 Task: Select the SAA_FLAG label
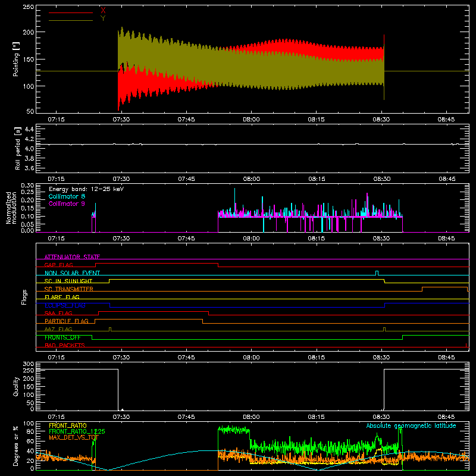tap(58, 313)
